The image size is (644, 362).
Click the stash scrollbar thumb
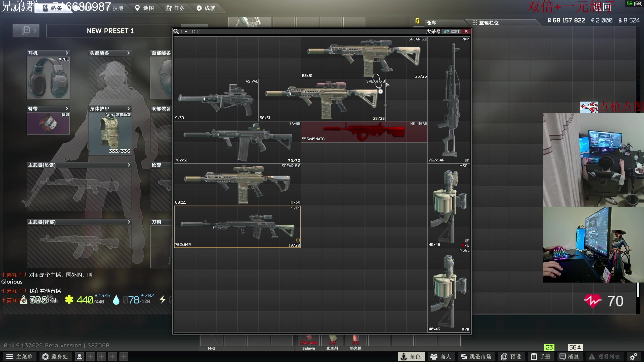coord(638,290)
